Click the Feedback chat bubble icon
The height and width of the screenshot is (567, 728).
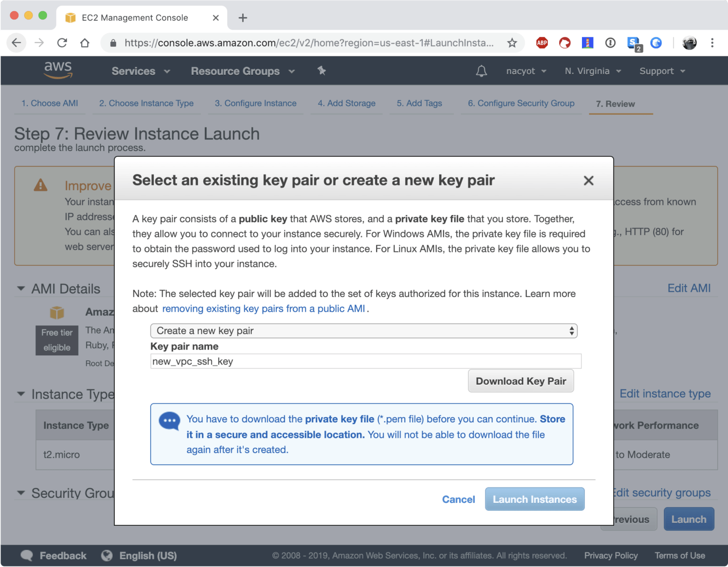[27, 555]
